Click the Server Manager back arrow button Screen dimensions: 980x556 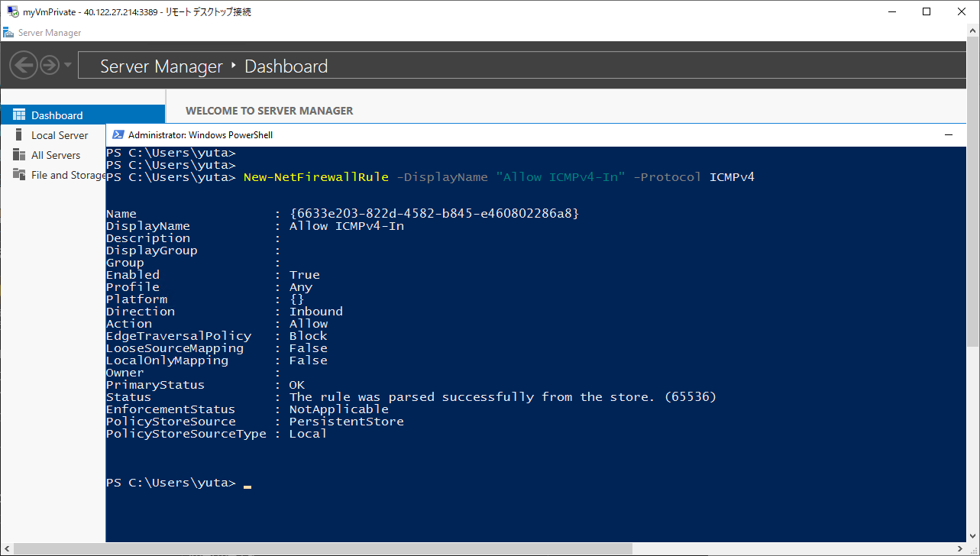pos(24,65)
